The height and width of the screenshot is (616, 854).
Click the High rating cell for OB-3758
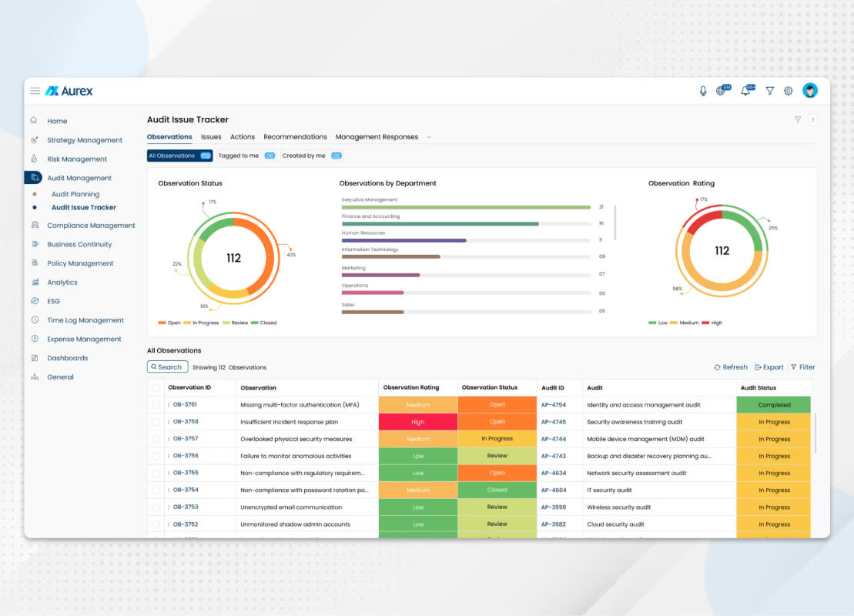coord(417,421)
